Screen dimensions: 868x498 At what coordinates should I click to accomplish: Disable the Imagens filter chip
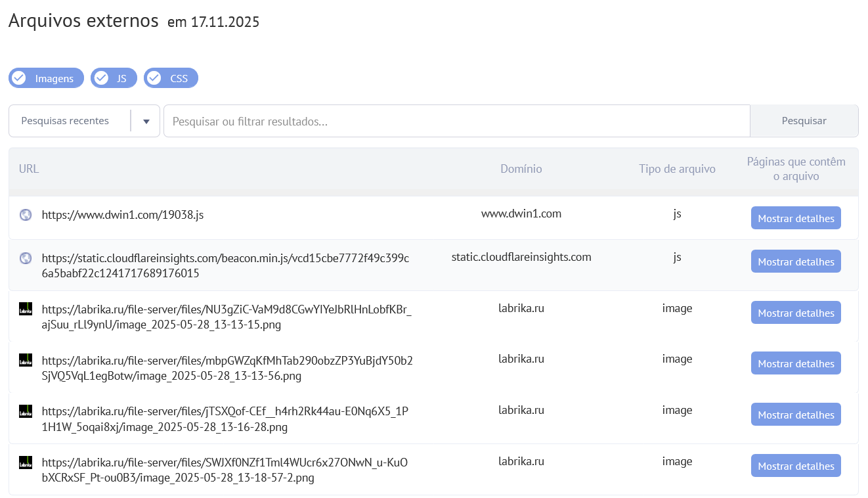[x=46, y=78]
